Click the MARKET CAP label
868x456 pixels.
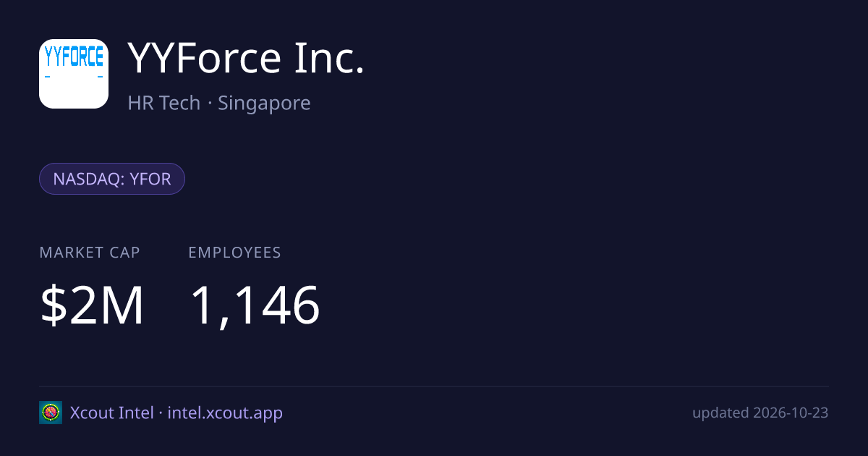click(x=90, y=253)
